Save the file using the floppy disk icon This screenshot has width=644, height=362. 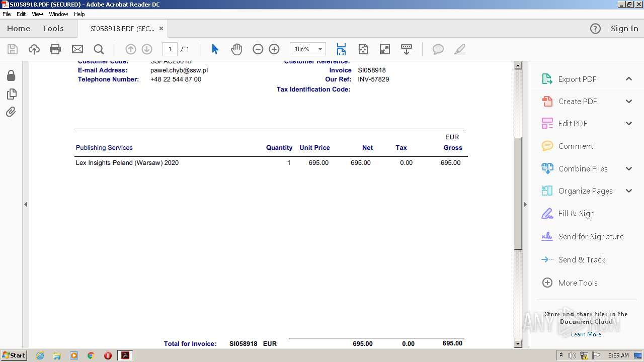(x=13, y=49)
